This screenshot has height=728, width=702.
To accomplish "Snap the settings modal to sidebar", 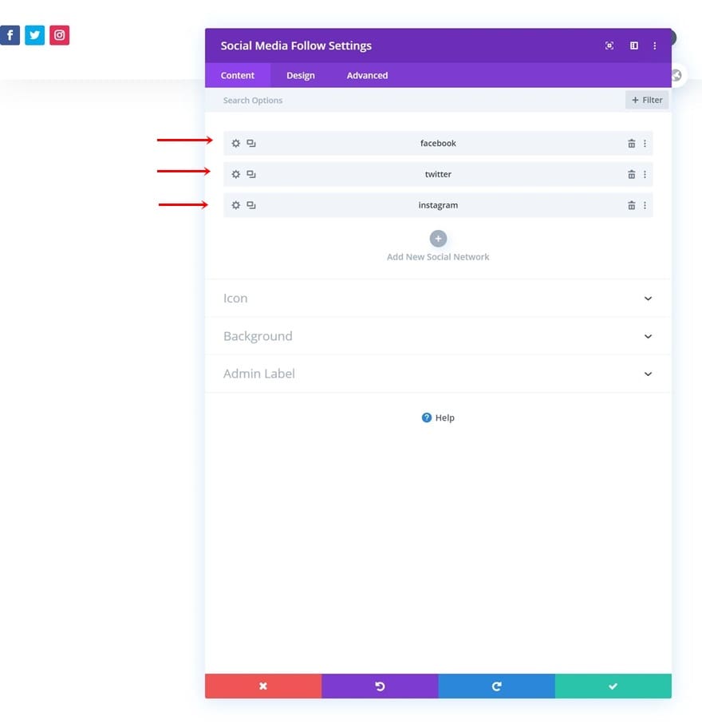I will click(634, 45).
